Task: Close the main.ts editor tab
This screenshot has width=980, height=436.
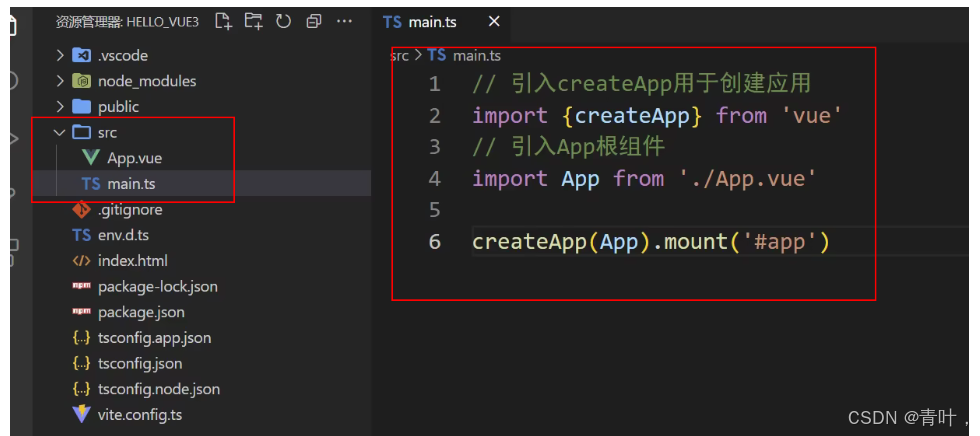Action: pos(494,22)
